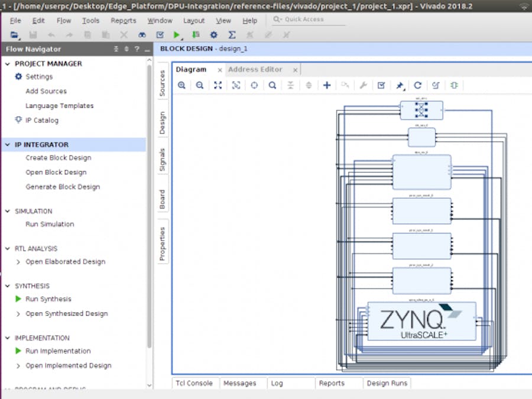Regenerate layout using the circular arrow icon

417,85
